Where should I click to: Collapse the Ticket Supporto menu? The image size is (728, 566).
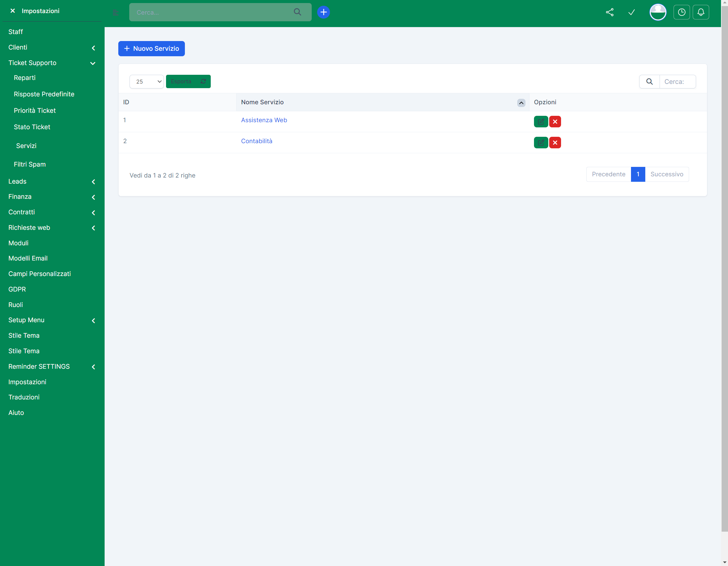coord(93,63)
